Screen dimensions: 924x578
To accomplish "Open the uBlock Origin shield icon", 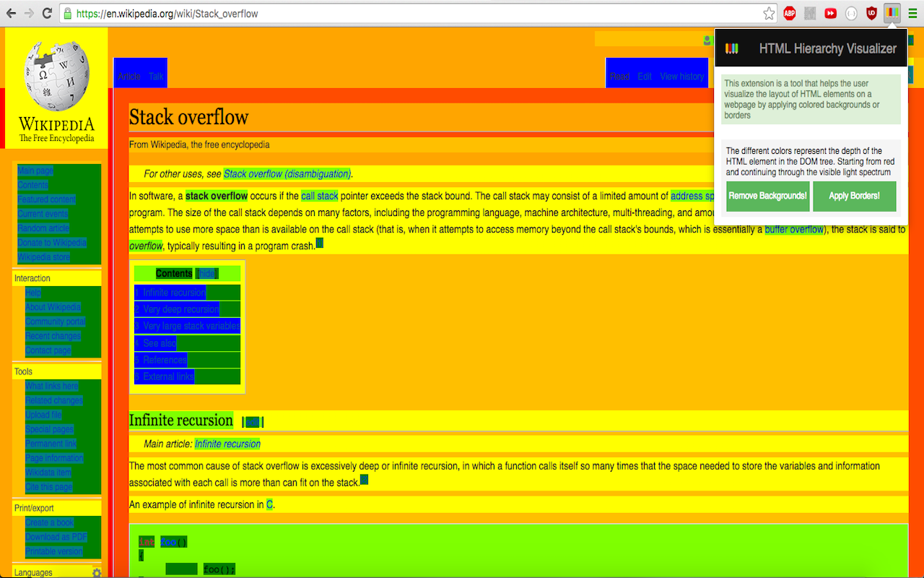I will (871, 13).
